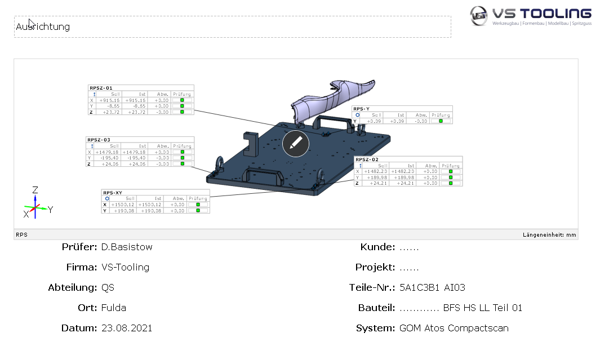Click the VS Tooling logo
The height and width of the screenshot is (364, 600).
pyautogui.click(x=531, y=16)
